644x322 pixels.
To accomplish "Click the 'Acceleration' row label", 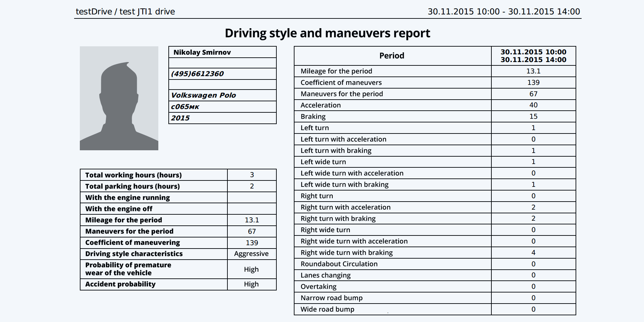I will point(321,105).
